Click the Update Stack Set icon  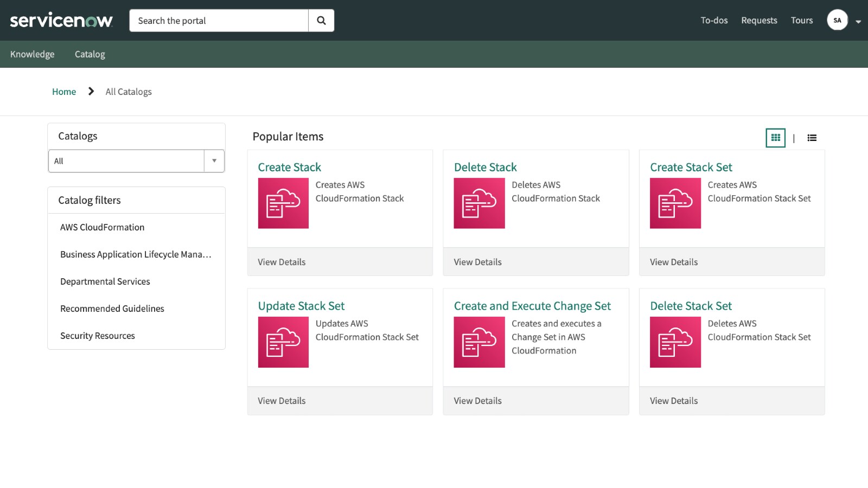(283, 342)
